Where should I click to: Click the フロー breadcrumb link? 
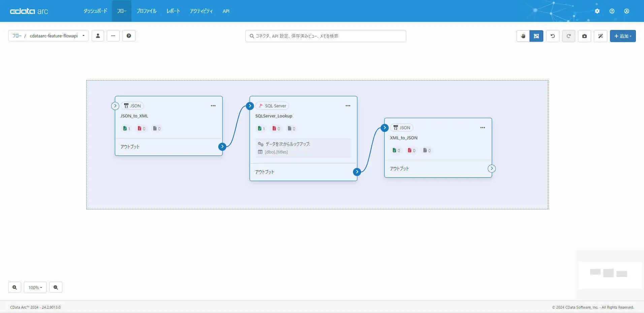17,36
